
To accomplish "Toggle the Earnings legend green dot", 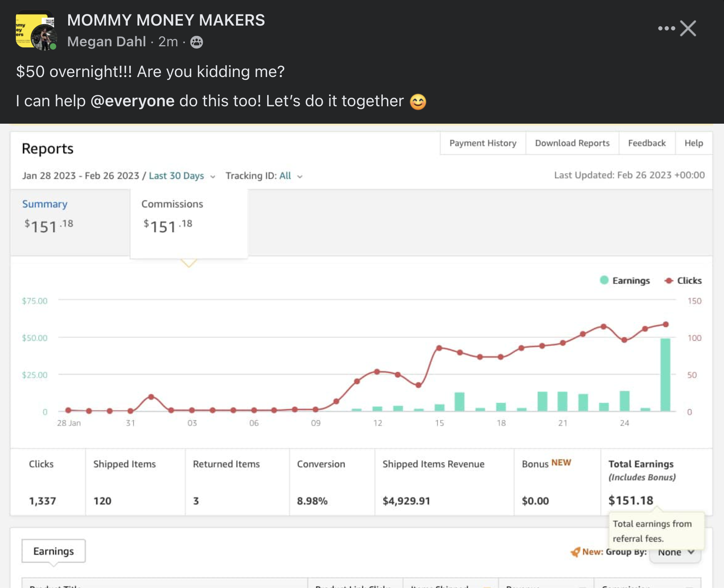I will 604,280.
